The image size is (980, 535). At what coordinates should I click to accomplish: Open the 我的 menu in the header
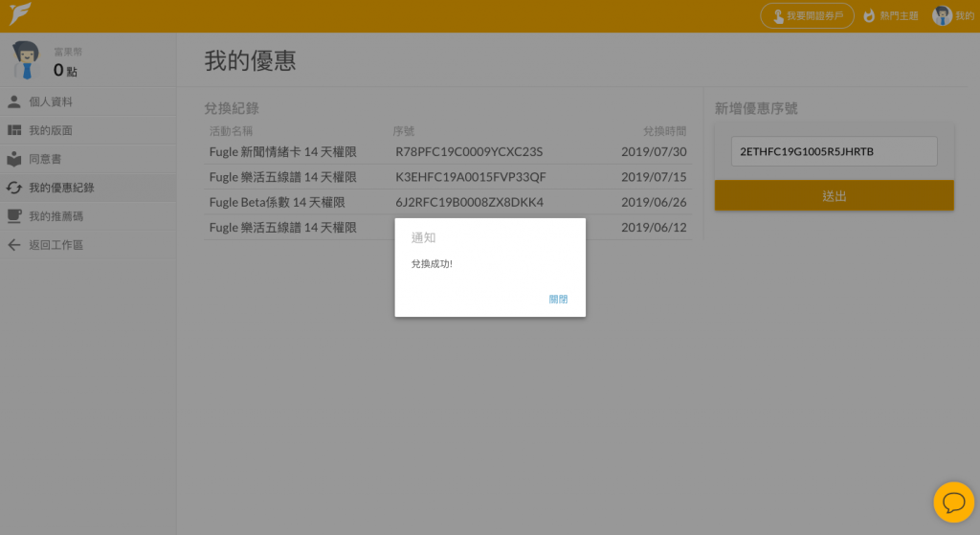coord(953,15)
